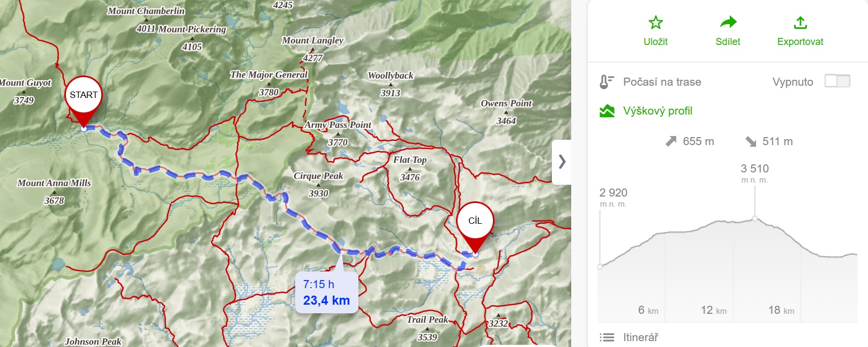This screenshot has height=347, width=868.
Task: Click the Vypnuto status text
Action: (x=792, y=82)
